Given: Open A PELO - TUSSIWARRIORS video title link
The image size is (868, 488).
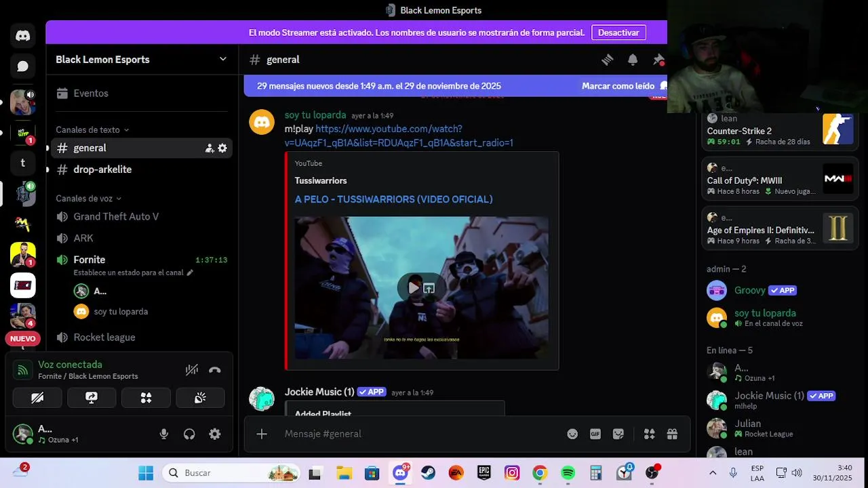Looking at the screenshot, I should [393, 199].
